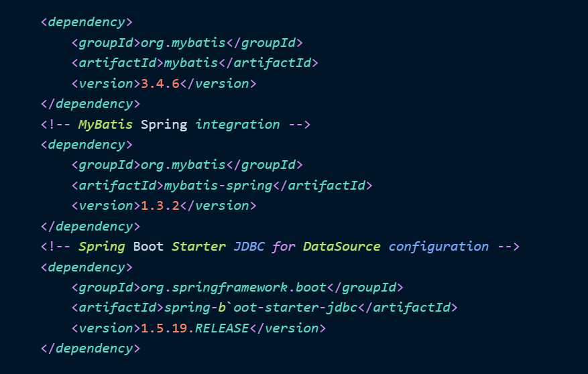Click artifactId value mybatis-spring
The image size is (588, 374).
[x=219, y=186]
